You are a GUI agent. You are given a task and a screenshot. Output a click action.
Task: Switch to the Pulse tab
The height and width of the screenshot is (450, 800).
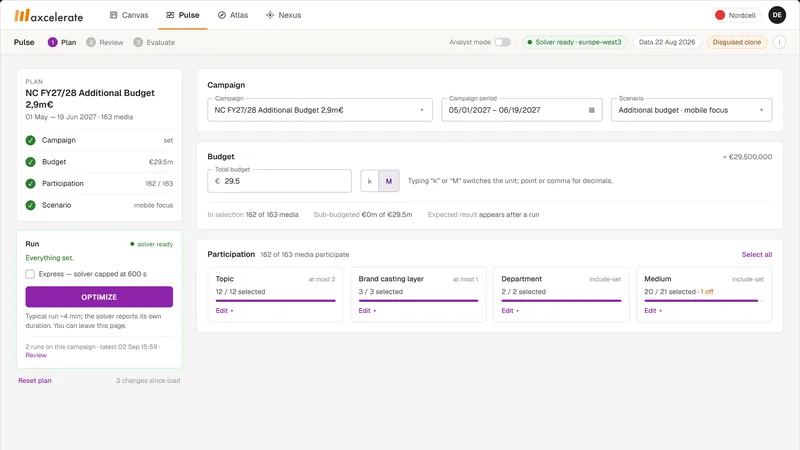point(183,15)
